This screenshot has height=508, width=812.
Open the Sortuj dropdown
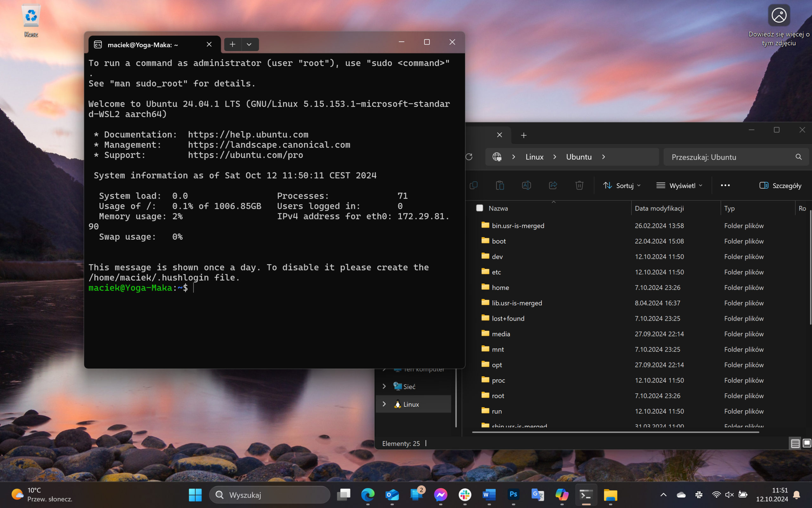622,185
